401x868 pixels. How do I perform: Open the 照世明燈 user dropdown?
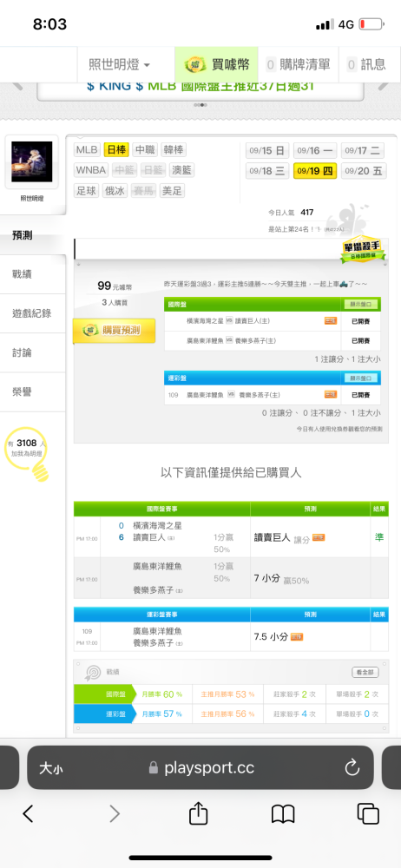click(x=120, y=64)
